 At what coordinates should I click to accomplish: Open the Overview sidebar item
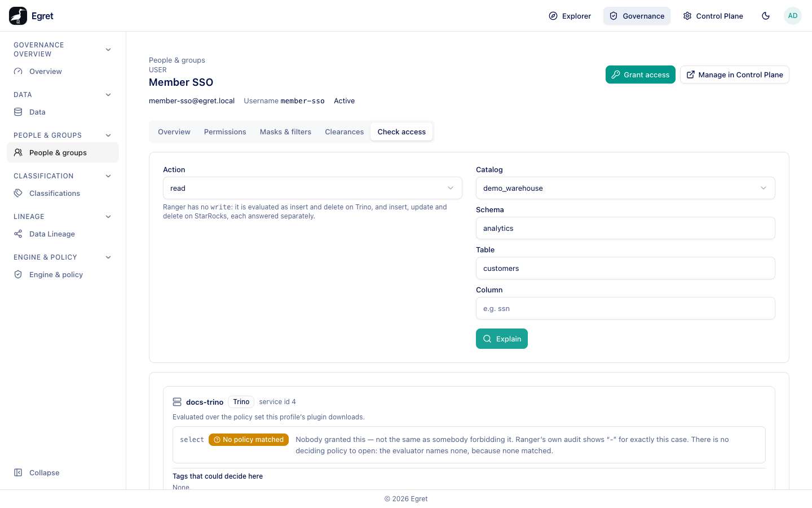(63, 72)
